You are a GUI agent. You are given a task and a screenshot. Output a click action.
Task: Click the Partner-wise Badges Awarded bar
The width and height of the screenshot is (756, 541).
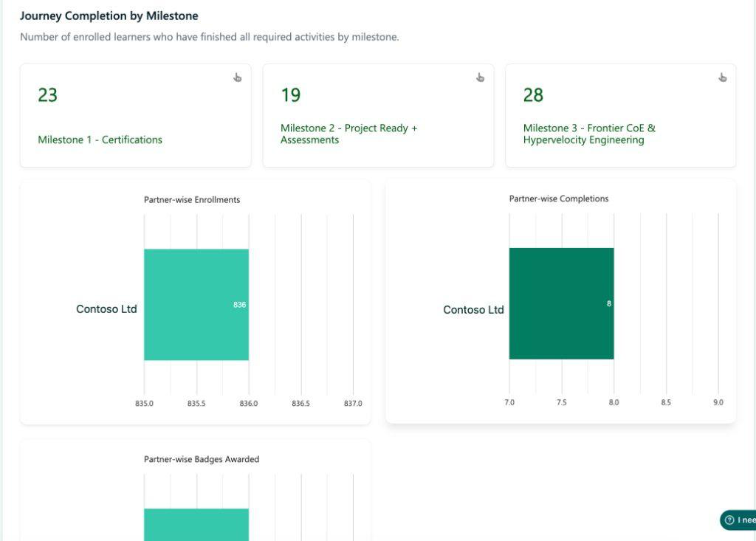(196, 525)
